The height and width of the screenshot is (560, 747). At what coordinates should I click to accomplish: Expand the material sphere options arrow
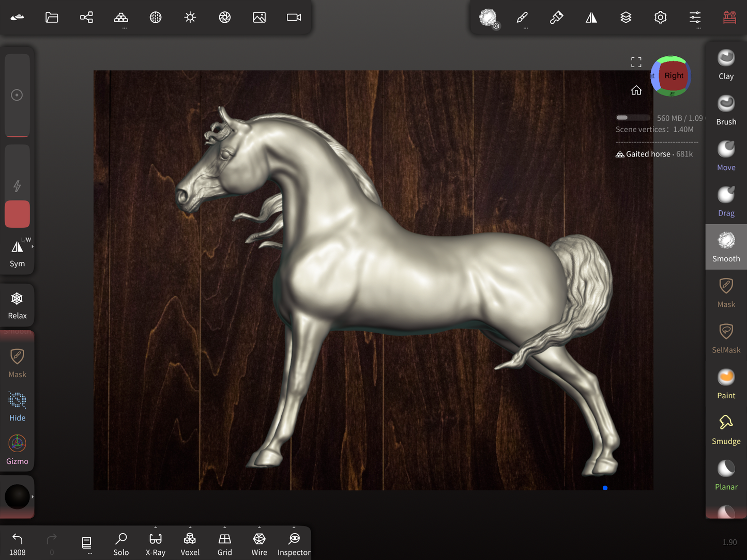pyautogui.click(x=33, y=497)
